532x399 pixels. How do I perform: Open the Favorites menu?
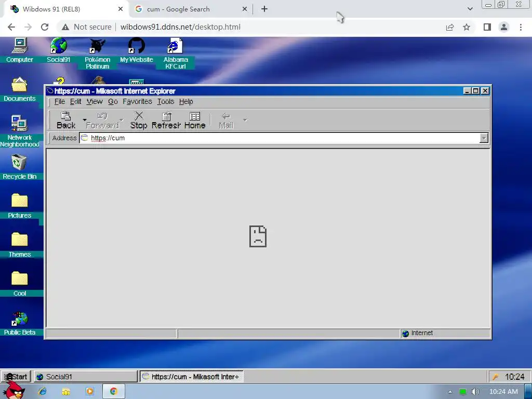pos(137,101)
